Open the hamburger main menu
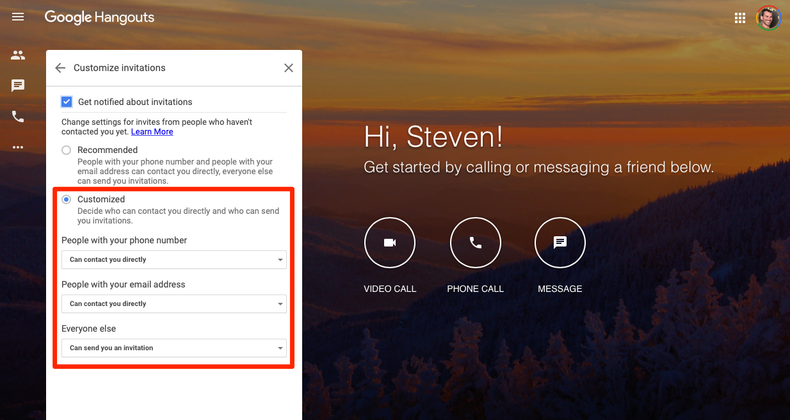 17,18
